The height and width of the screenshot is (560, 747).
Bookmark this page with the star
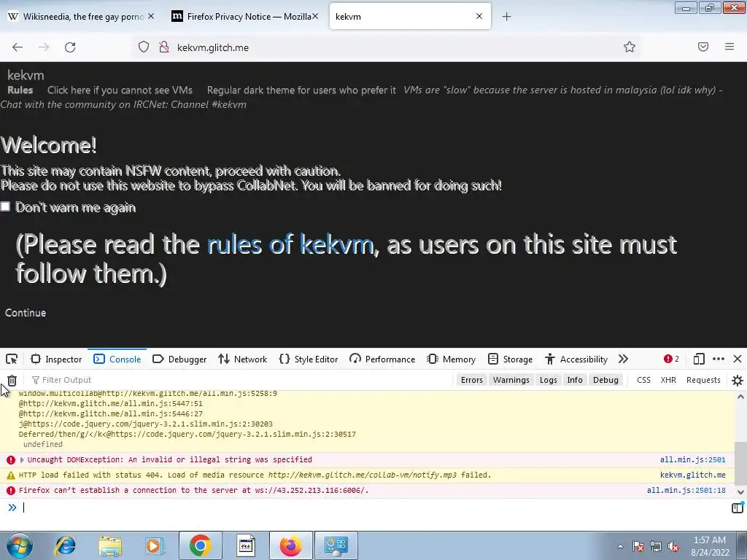[x=630, y=47]
